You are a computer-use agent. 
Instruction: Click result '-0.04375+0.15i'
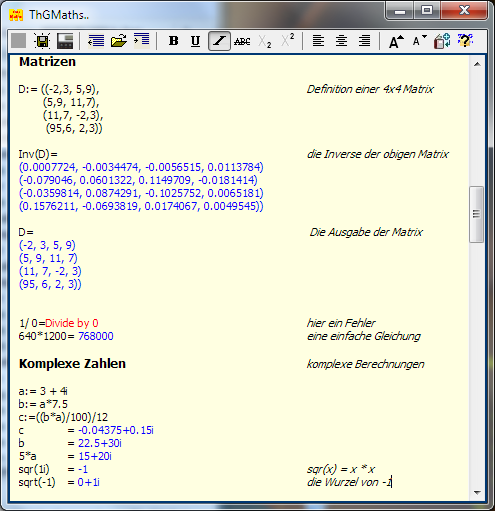(x=116, y=430)
